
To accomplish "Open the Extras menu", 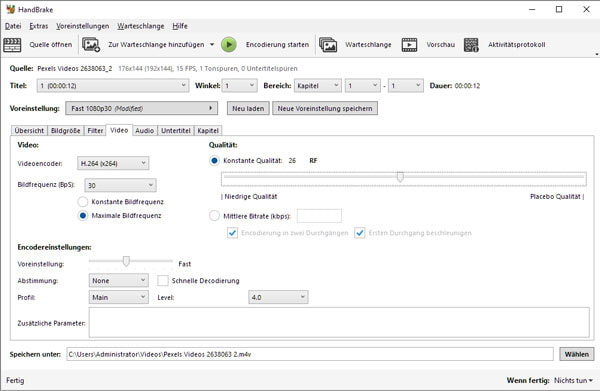I will (x=39, y=26).
